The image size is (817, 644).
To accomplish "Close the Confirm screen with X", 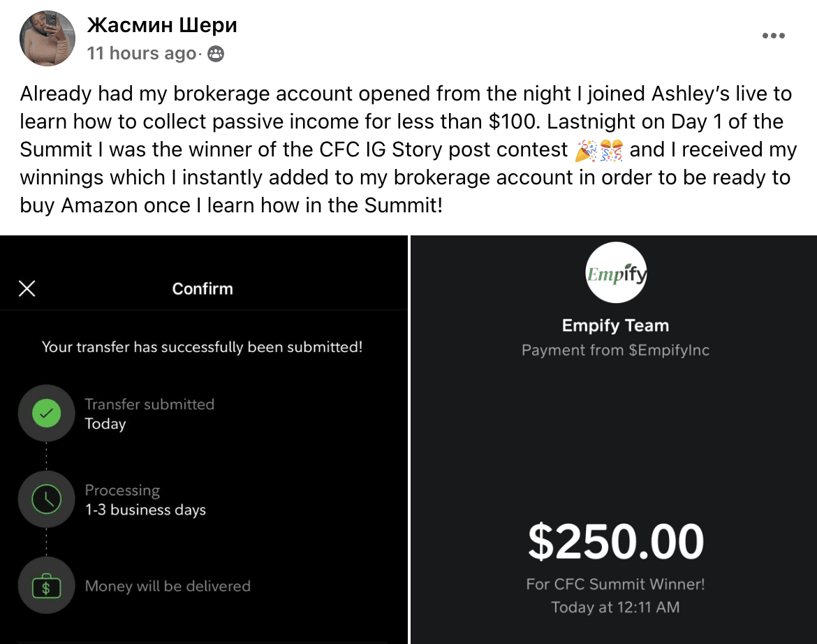I will pos(27,288).
